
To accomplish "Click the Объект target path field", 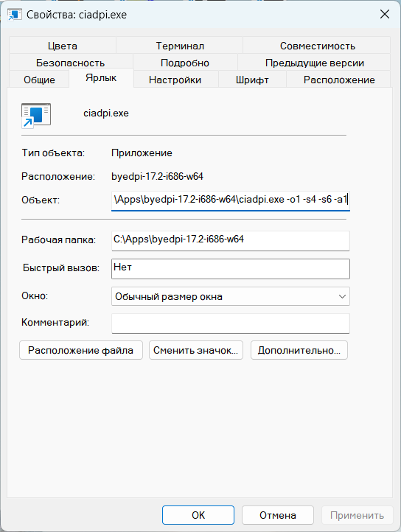I will [231, 200].
